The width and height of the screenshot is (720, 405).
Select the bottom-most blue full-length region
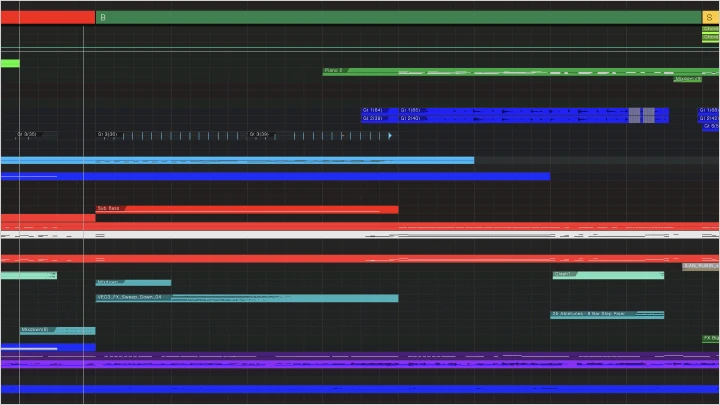360,389
